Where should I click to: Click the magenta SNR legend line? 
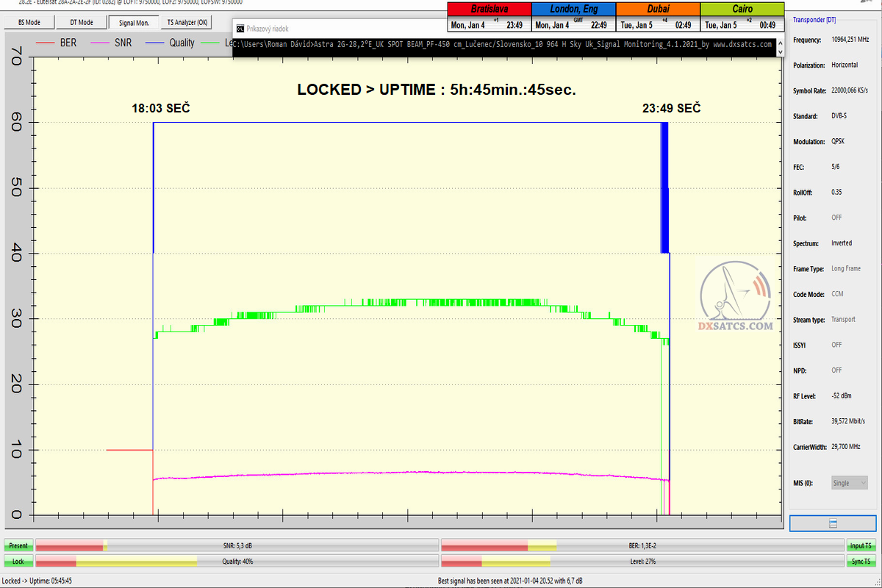pyautogui.click(x=99, y=43)
